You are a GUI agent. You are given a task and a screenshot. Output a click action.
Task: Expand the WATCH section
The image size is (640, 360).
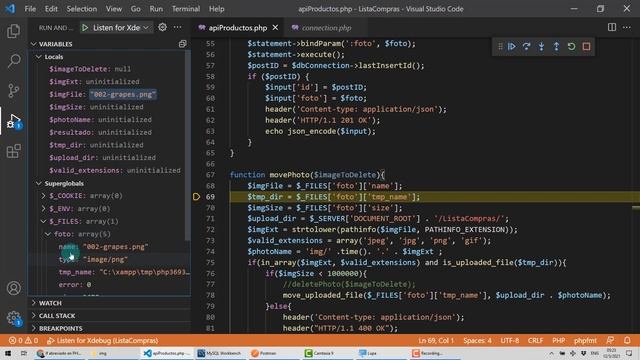[x=108, y=303]
